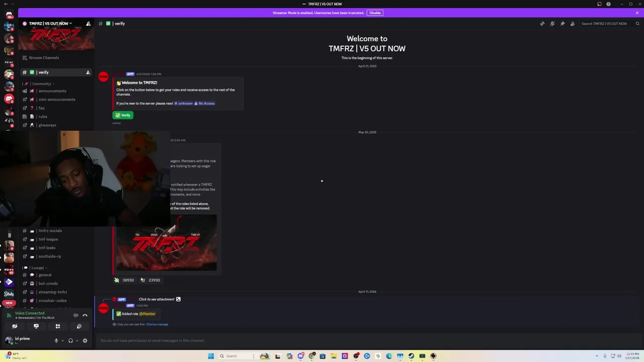644x362 pixels.
Task: Open soundboard icon in voice panel
Action: pyautogui.click(x=79, y=326)
